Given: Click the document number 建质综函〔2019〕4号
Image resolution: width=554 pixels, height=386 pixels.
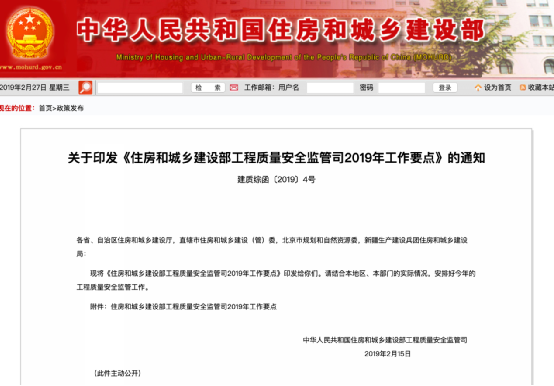Looking at the screenshot, I should click(276, 179).
